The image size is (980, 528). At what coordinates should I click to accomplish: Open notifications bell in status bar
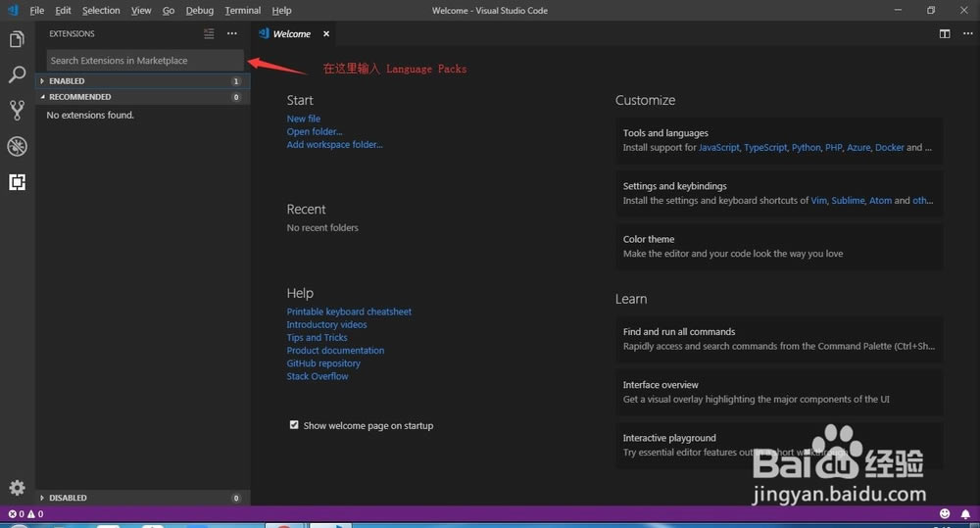click(x=965, y=513)
